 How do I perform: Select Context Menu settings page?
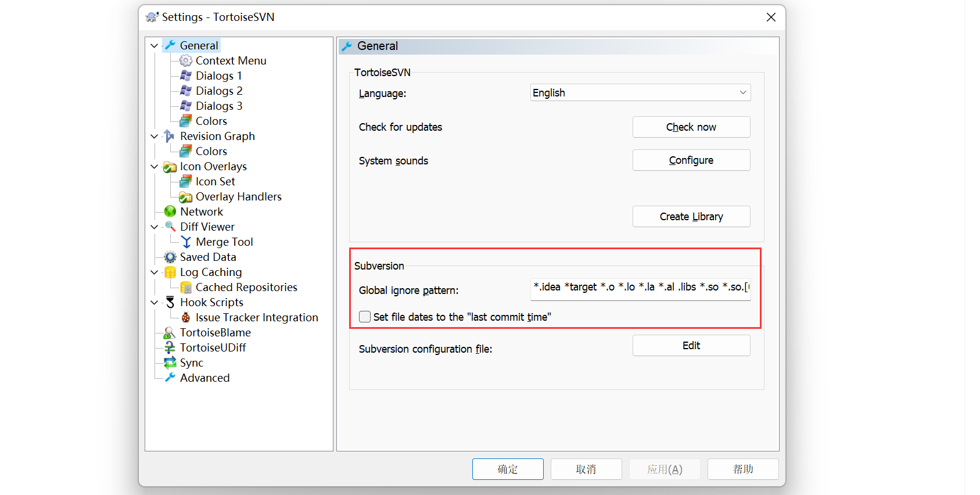pos(231,60)
